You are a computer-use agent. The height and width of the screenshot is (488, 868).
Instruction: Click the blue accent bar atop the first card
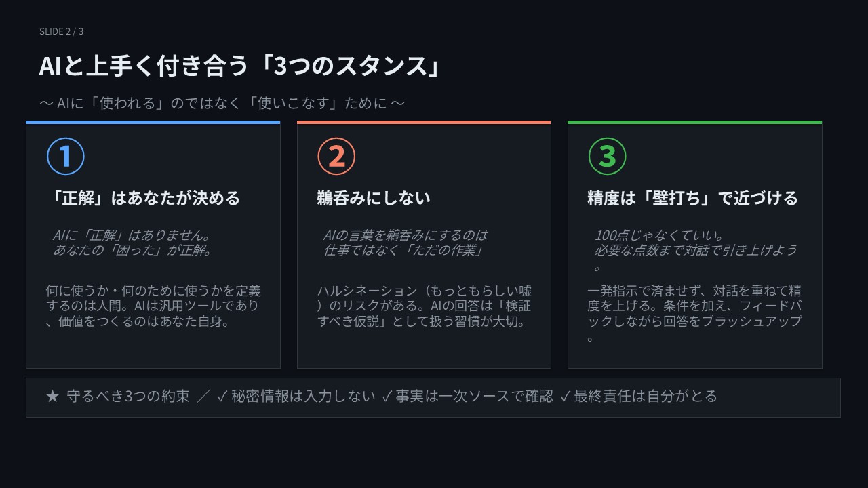pos(153,123)
